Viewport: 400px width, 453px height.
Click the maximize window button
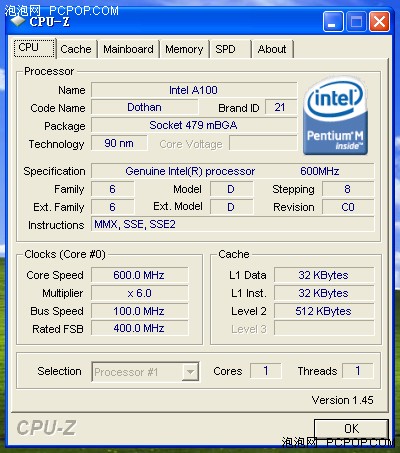[x=356, y=22]
